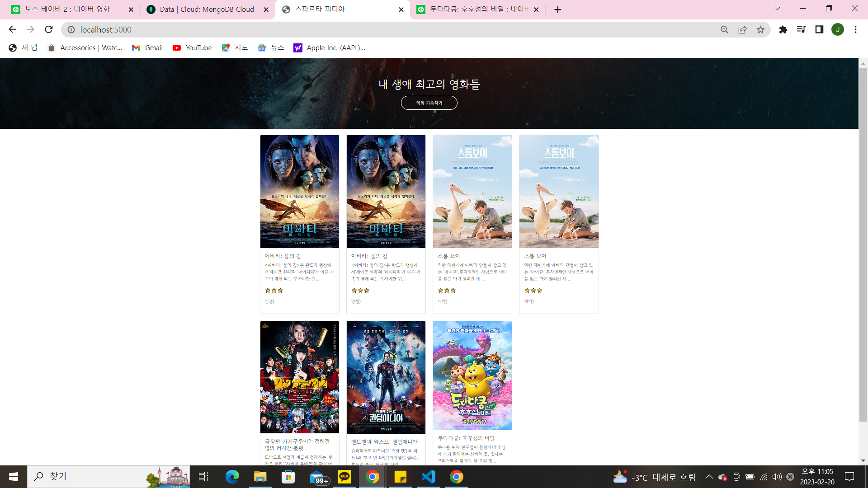The image size is (868, 488).
Task: Open the zoom magnifier in address bar
Action: 724,29
